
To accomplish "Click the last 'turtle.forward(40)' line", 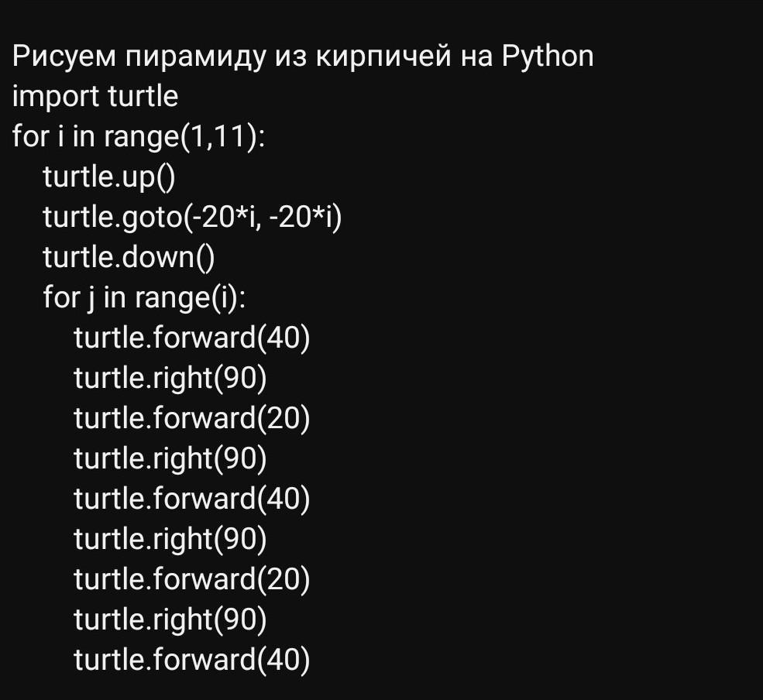I will pyautogui.click(x=192, y=660).
